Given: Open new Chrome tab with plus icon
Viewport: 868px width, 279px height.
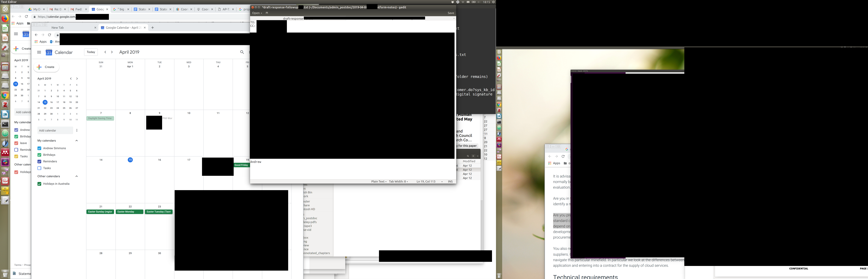Looking at the screenshot, I should [153, 28].
